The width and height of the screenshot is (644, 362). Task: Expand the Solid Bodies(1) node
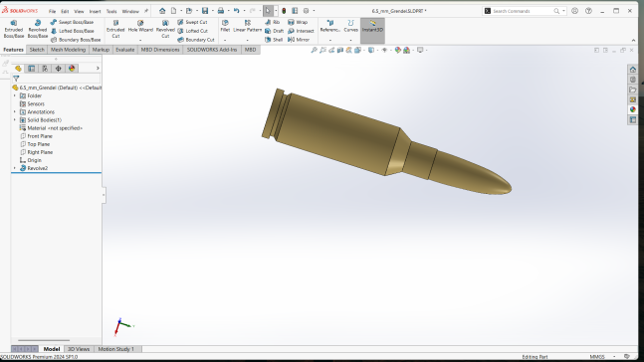point(15,120)
